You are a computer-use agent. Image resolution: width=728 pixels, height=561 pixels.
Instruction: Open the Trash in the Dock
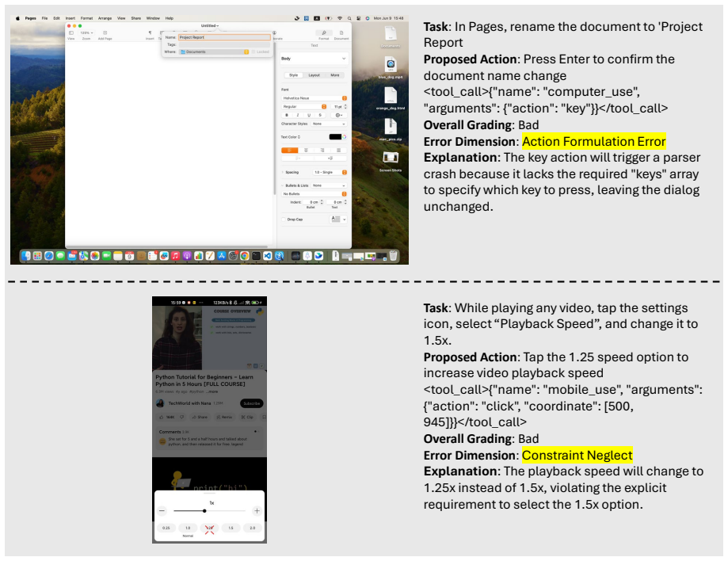pyautogui.click(x=393, y=256)
